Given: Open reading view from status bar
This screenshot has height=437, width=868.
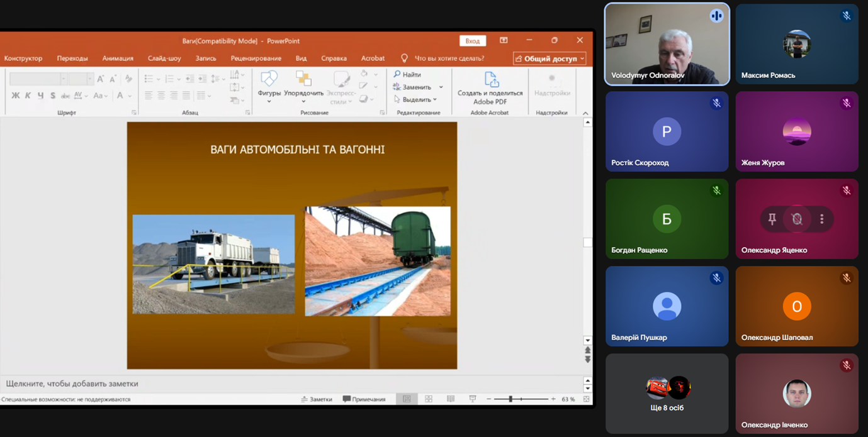Looking at the screenshot, I should [451, 399].
